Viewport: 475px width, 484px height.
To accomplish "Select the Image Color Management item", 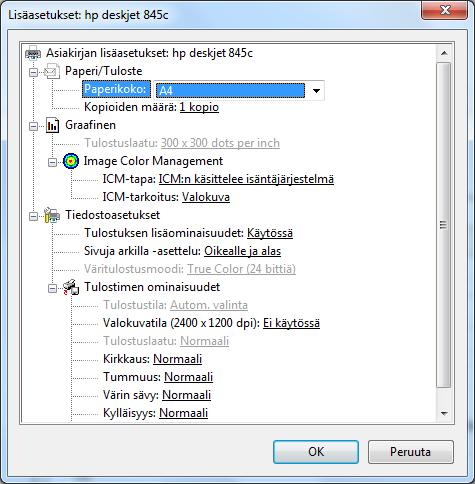I will point(153,161).
